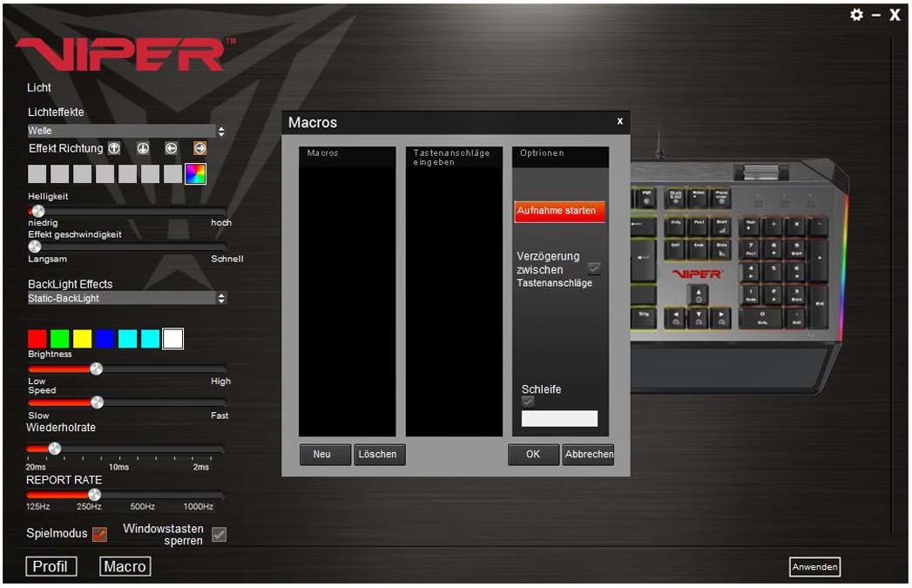Screen dimensions: 912x588
Task: Click the Viper keyboard preview image
Action: (x=740, y=275)
